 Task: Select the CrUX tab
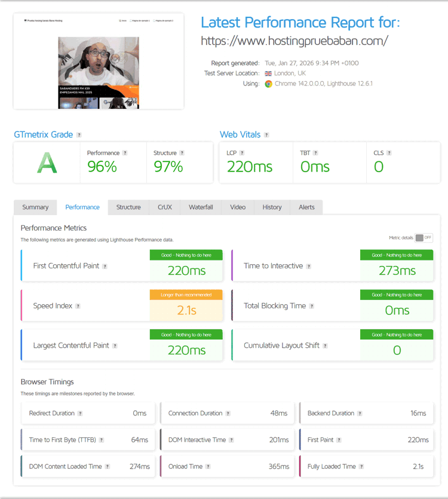pyautogui.click(x=165, y=207)
